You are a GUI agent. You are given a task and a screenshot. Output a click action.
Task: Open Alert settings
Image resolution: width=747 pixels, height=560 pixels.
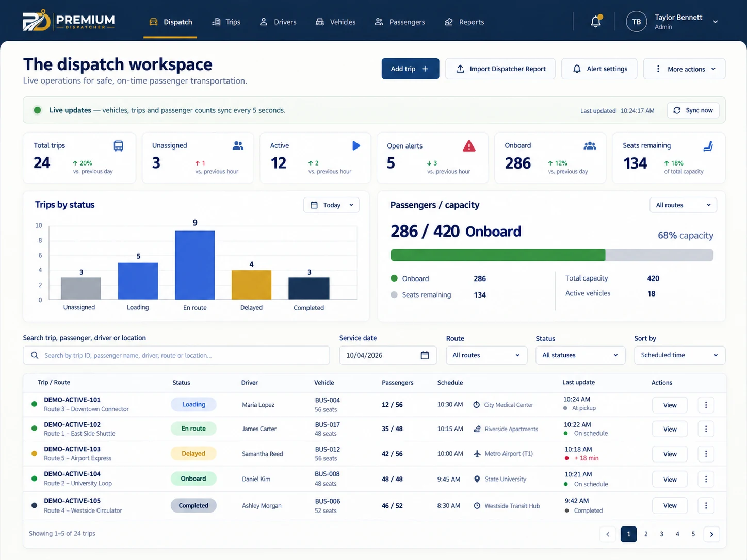pos(599,69)
